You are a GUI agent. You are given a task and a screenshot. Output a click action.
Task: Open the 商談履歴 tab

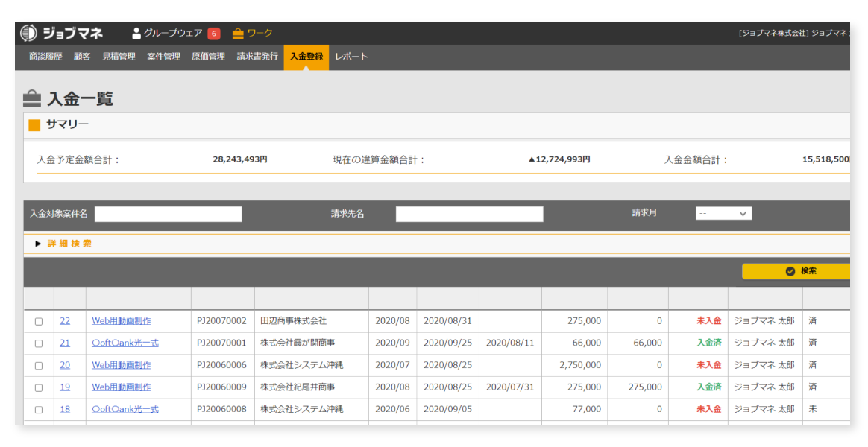[x=45, y=57]
